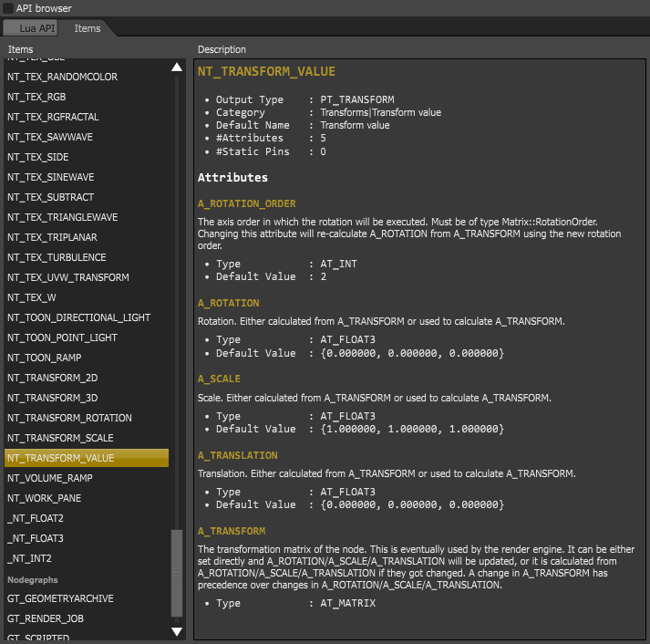Choose the NT_VOLUME_RAMP entry
The height and width of the screenshot is (644, 650).
[50, 478]
